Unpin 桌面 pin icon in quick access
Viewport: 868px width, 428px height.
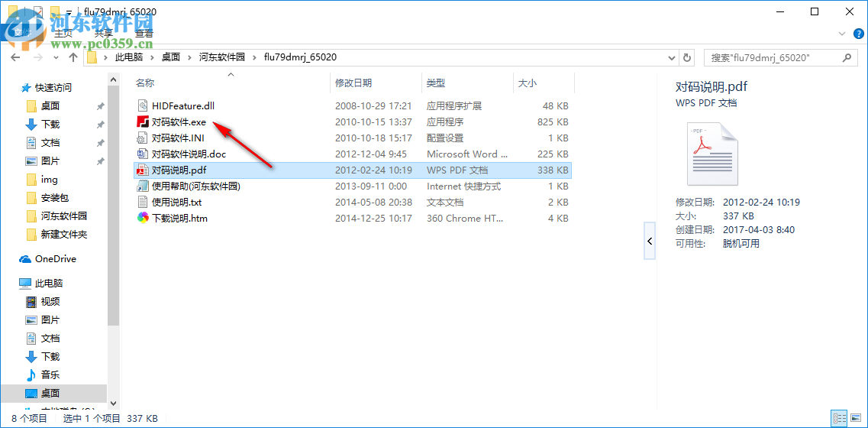coord(100,106)
